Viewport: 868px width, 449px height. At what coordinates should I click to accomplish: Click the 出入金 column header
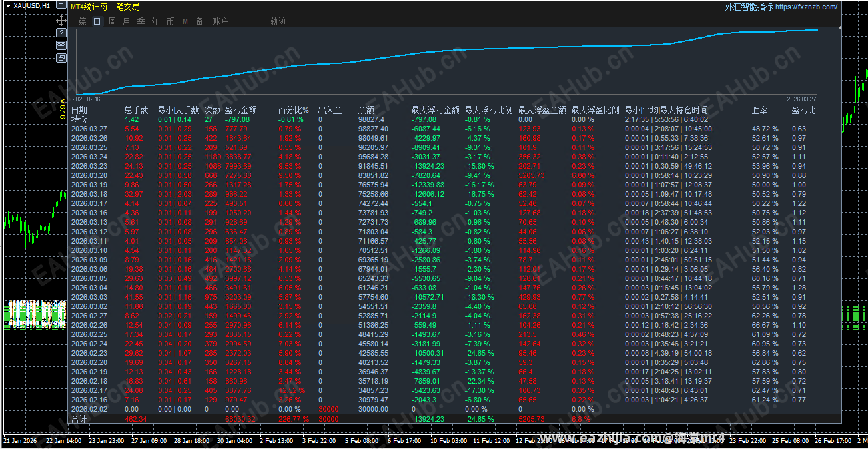point(330,110)
